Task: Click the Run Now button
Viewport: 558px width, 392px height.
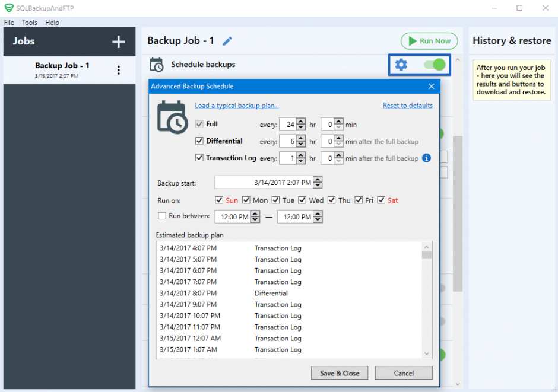Action: click(x=429, y=41)
